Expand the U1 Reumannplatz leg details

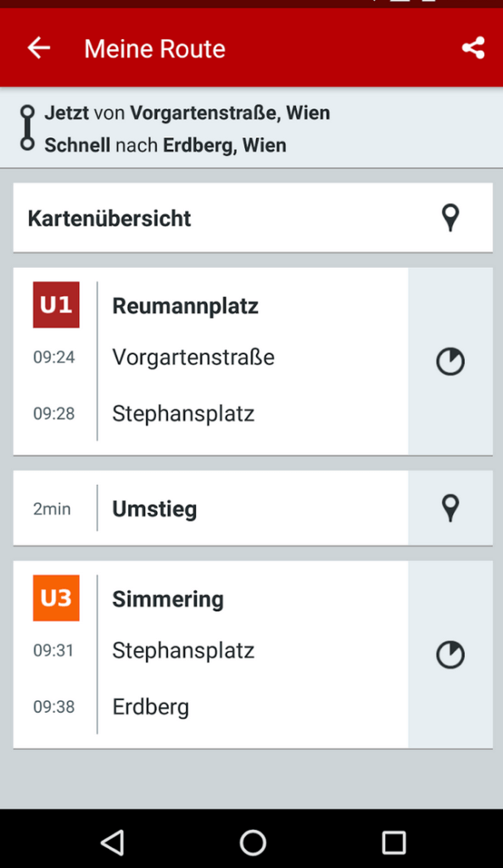pos(210,361)
